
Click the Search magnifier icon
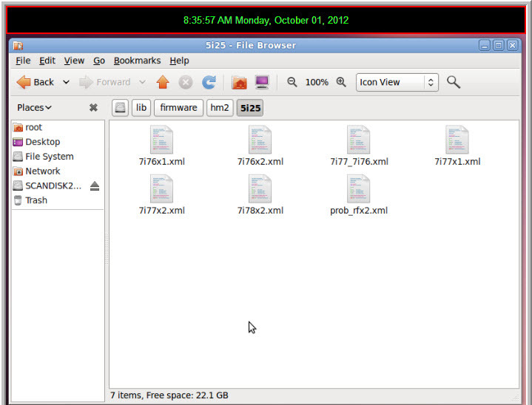(454, 82)
